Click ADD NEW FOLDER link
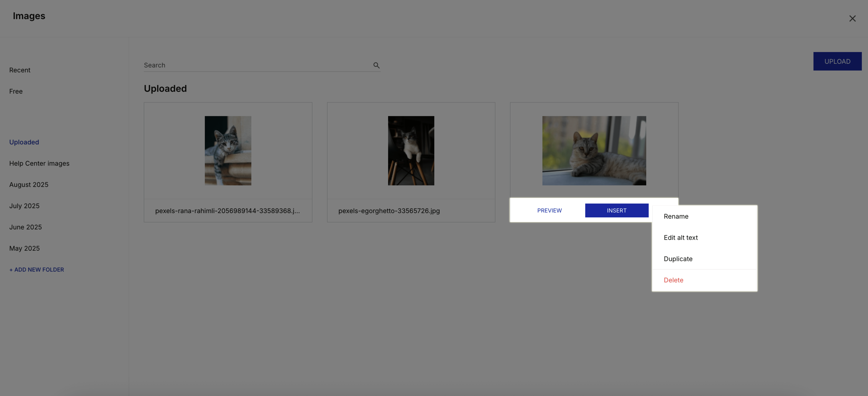This screenshot has height=396, width=868. 36,269
